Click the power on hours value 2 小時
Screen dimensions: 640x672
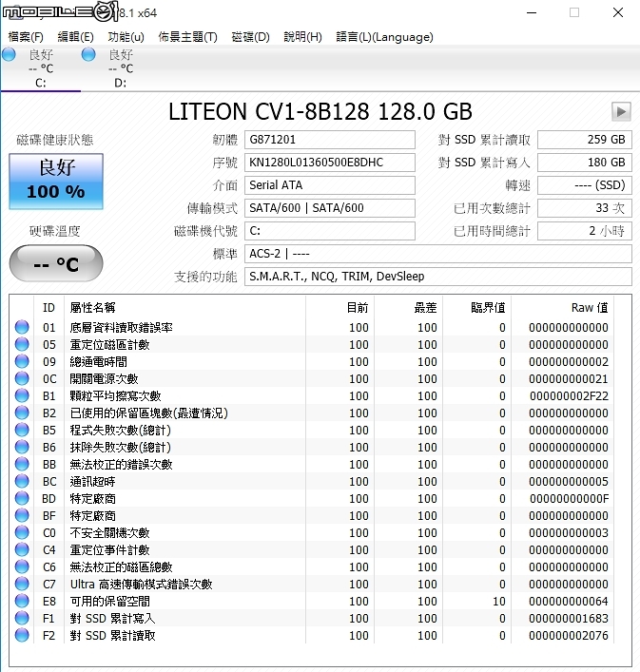pos(585,231)
